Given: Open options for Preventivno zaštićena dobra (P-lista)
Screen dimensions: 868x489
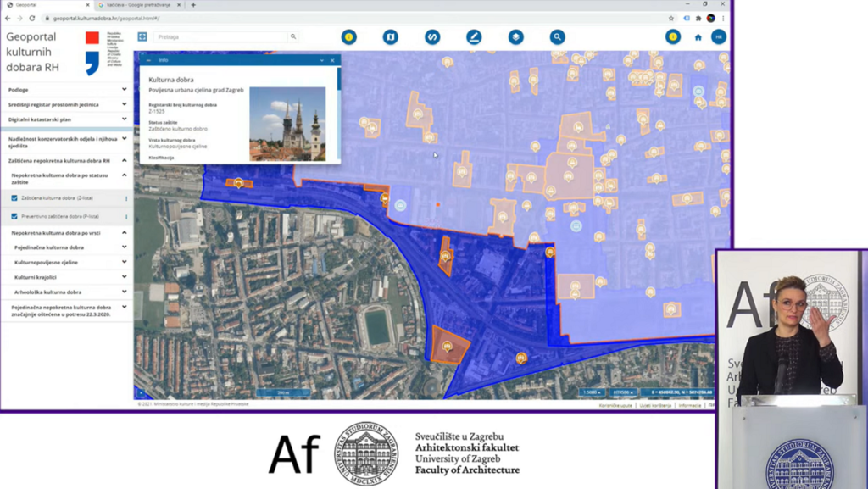Looking at the screenshot, I should [126, 217].
